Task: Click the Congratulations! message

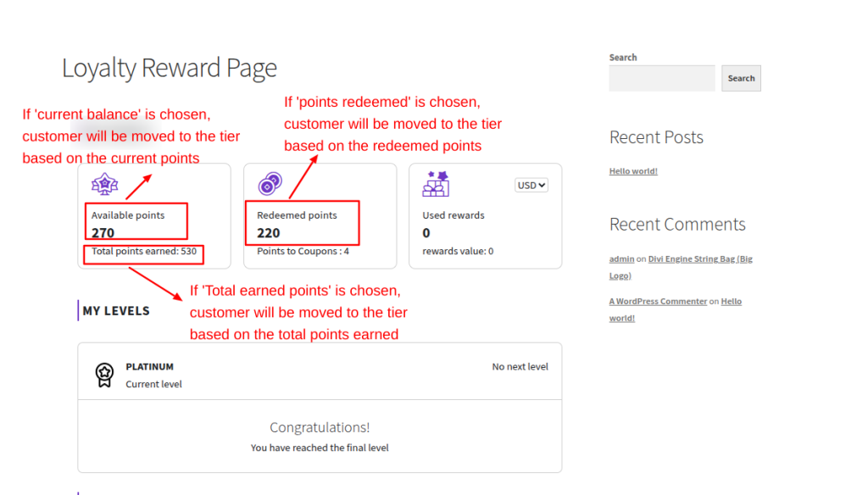Action: pos(320,428)
